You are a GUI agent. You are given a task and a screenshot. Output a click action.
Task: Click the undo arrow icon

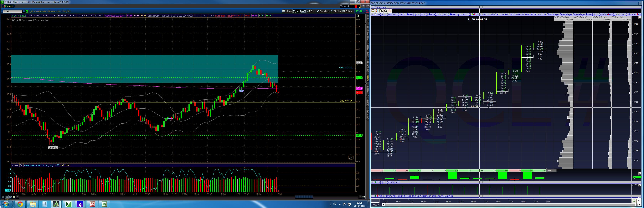341,6
